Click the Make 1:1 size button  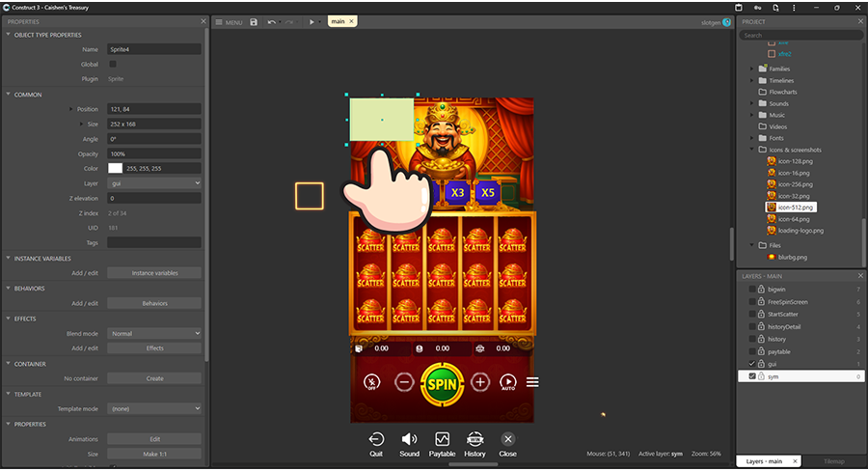coord(154,454)
